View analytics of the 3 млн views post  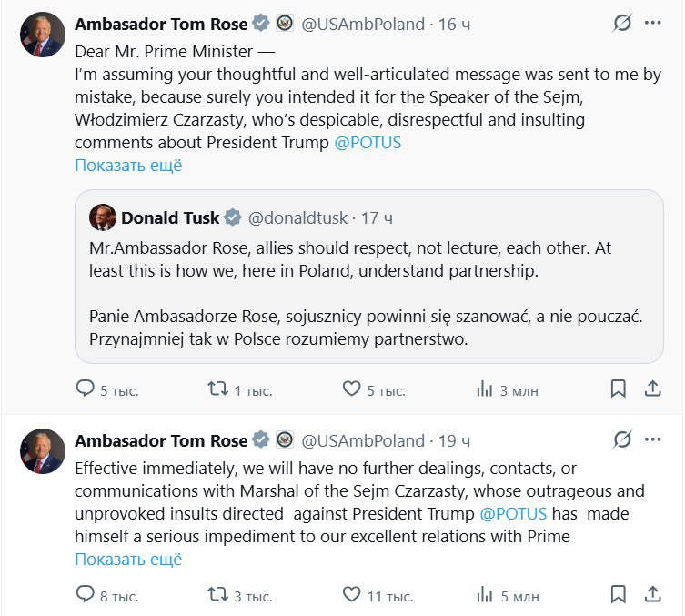pyautogui.click(x=485, y=389)
